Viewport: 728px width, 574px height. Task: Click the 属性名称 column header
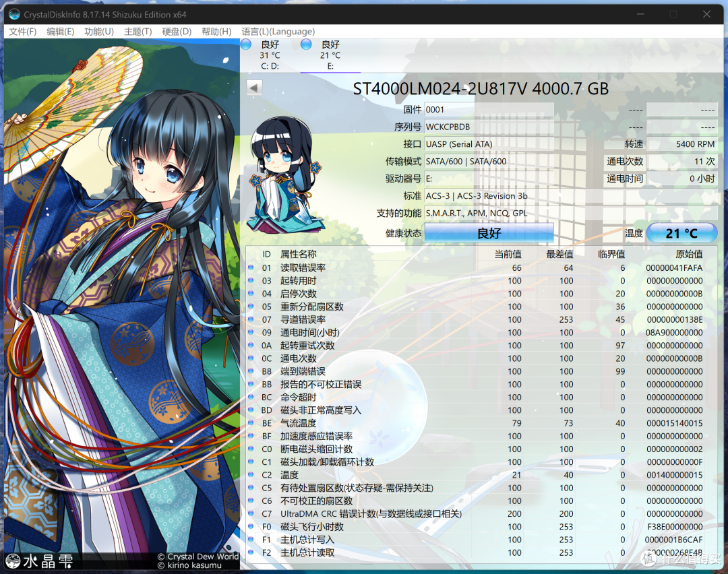[x=298, y=254]
